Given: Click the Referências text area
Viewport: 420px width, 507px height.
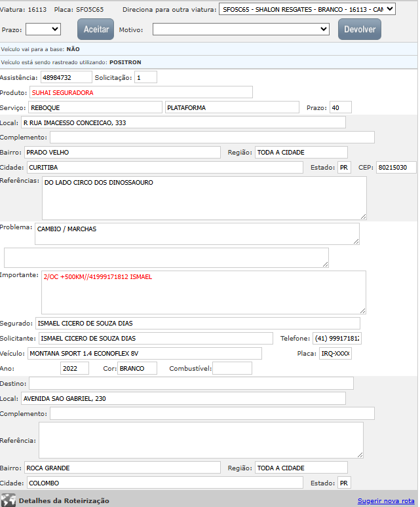Looking at the screenshot, I should point(204,198).
